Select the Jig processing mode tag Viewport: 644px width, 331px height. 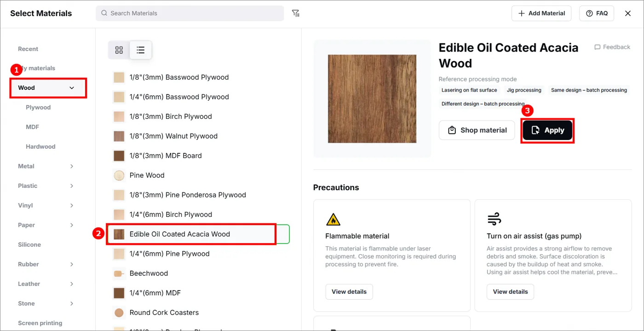point(524,90)
